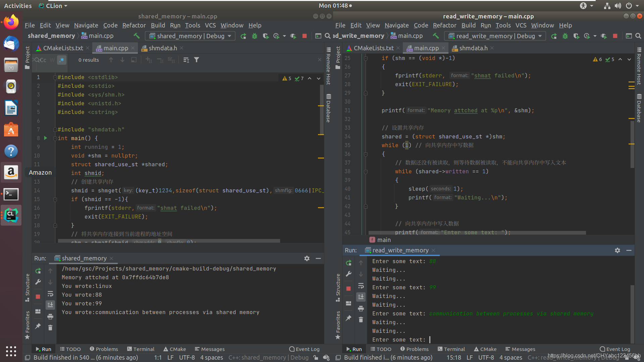This screenshot has height=362, width=644.
Task: Click the Build hammer icon in shared_memory window
Action: (x=137, y=36)
